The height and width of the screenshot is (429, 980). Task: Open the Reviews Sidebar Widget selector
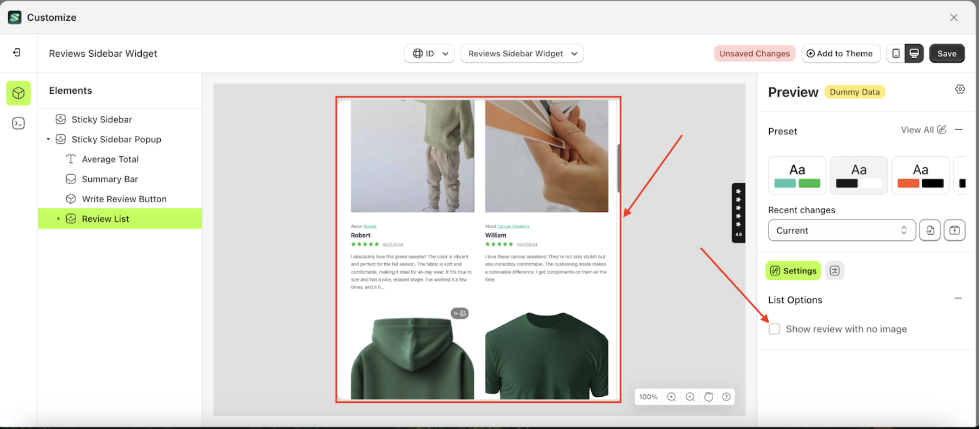[x=521, y=53]
